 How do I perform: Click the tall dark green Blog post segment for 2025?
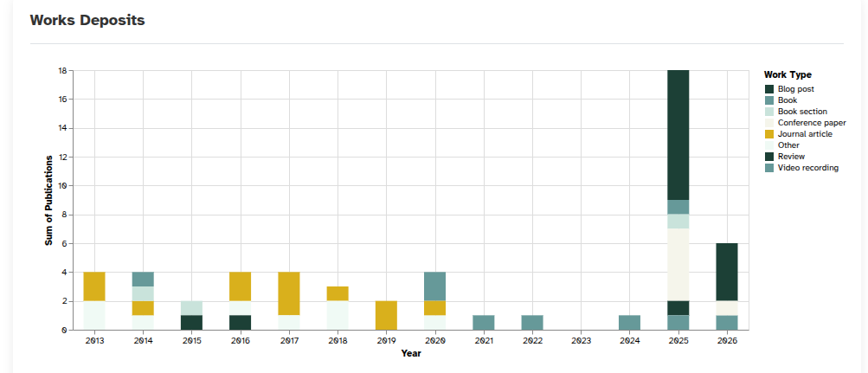tap(678, 135)
